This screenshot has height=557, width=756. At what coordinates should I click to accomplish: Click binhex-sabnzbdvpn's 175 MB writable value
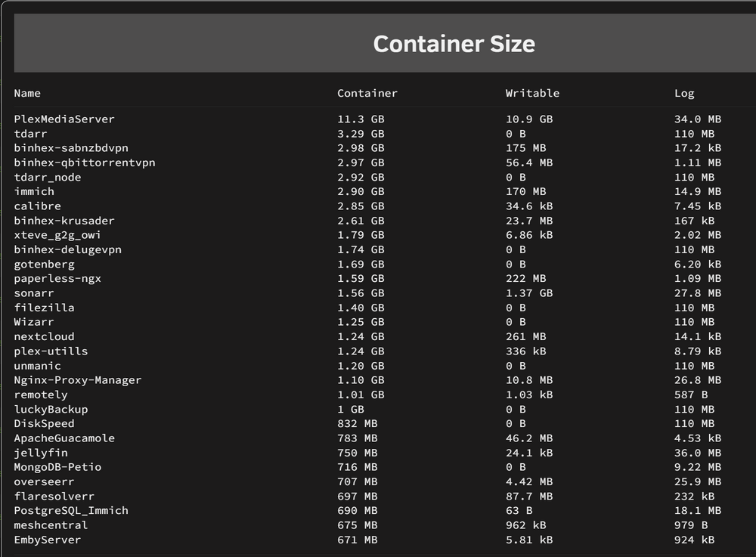coord(525,148)
